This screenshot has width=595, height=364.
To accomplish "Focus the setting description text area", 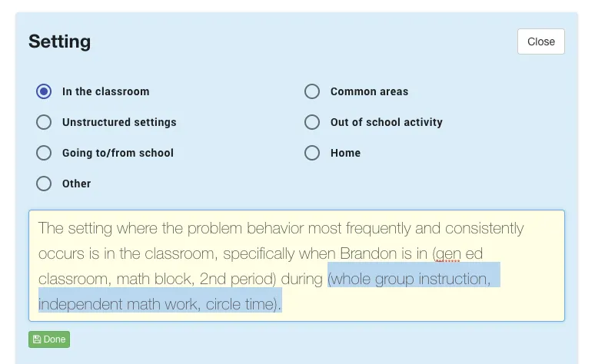I will click(x=296, y=265).
